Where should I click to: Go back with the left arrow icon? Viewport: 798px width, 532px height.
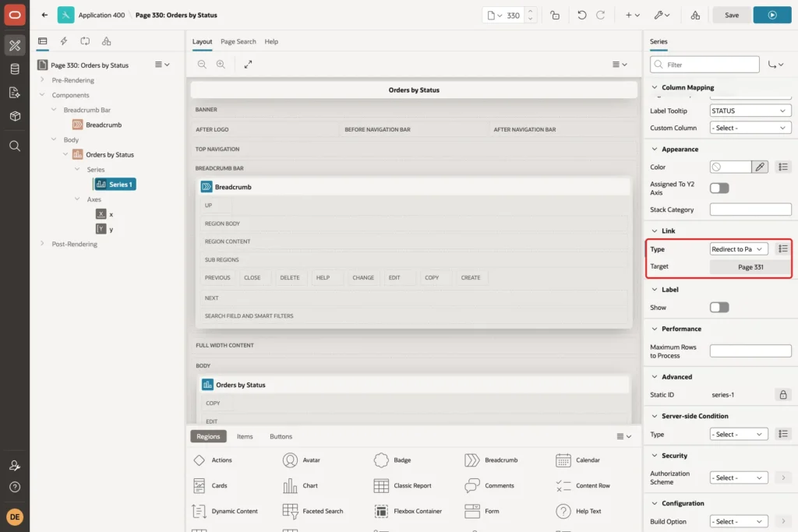point(44,15)
